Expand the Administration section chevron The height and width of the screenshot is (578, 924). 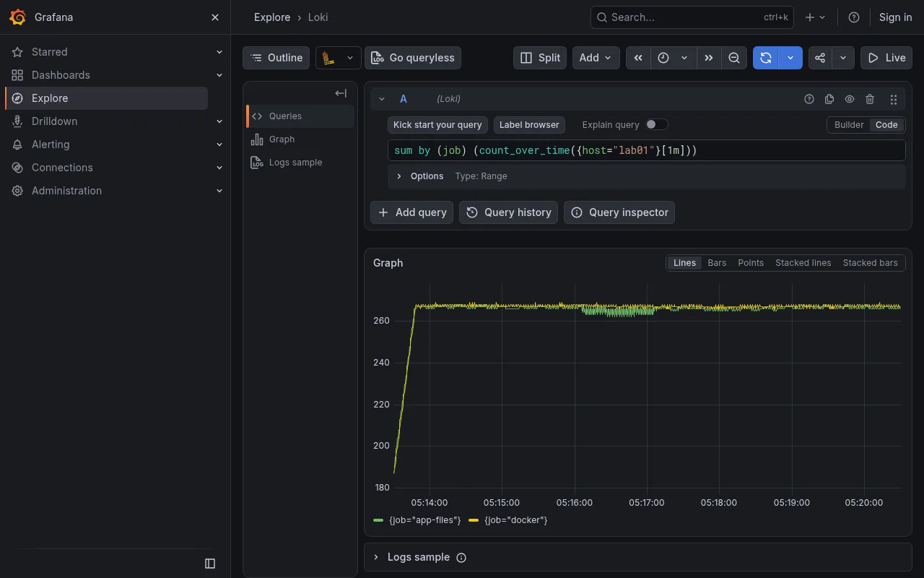[219, 191]
